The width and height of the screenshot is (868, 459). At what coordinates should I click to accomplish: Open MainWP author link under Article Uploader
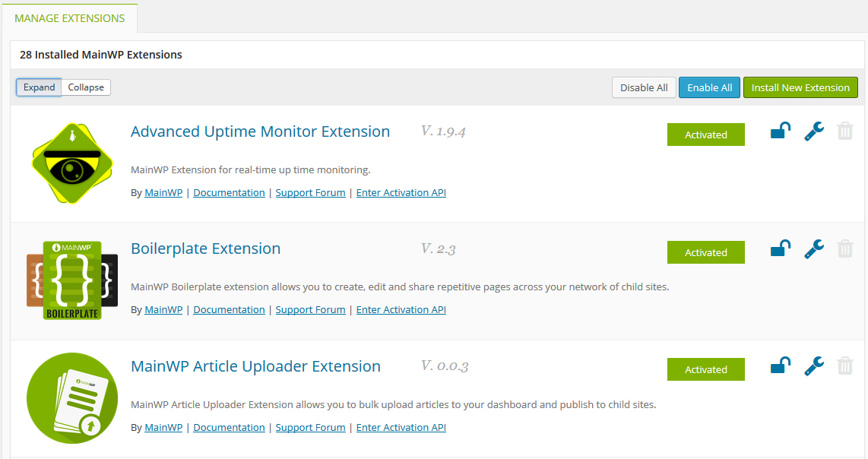tap(163, 427)
